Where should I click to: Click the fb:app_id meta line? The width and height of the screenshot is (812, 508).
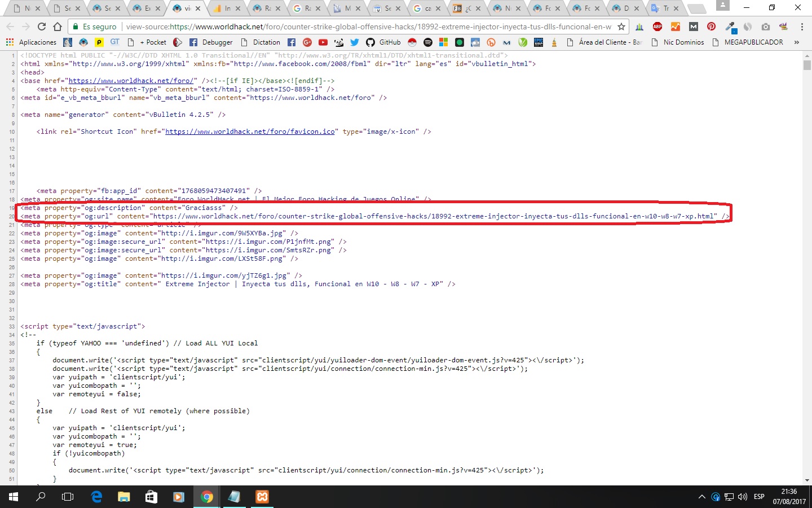point(149,191)
